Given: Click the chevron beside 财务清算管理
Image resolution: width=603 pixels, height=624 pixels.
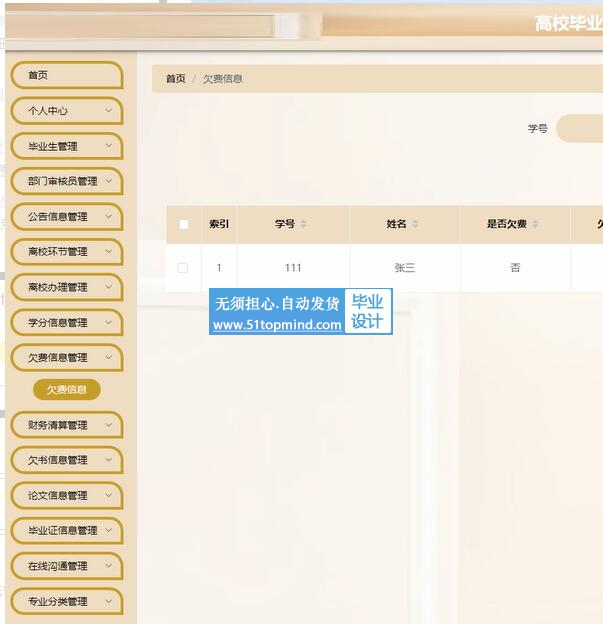Looking at the screenshot, I should 108,425.
